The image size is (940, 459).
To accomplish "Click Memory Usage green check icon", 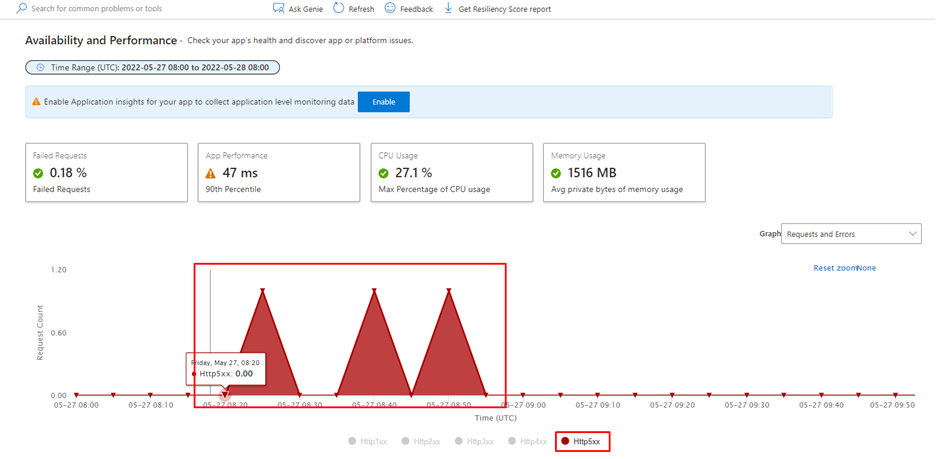I will pyautogui.click(x=556, y=173).
